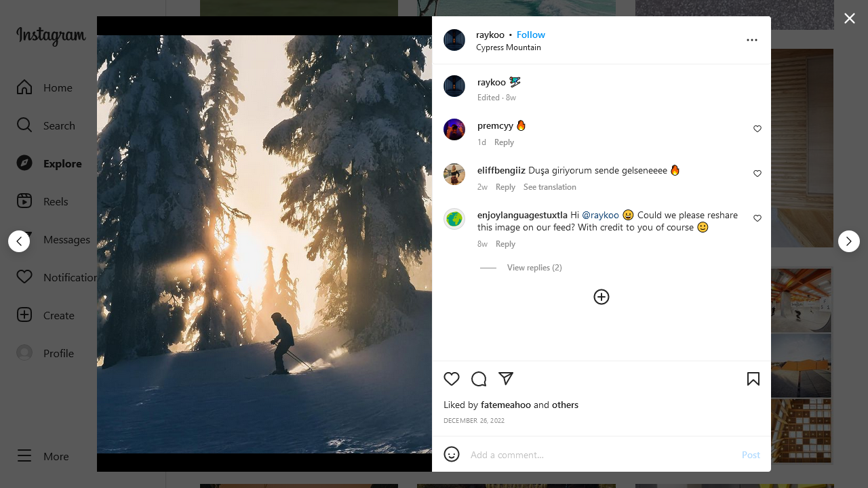This screenshot has height=488, width=868.
Task: Load more comments with plus circle
Action: point(601,297)
